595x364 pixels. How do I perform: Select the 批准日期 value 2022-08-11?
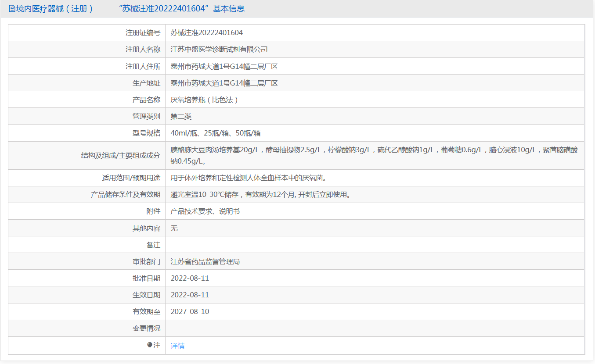point(190,278)
